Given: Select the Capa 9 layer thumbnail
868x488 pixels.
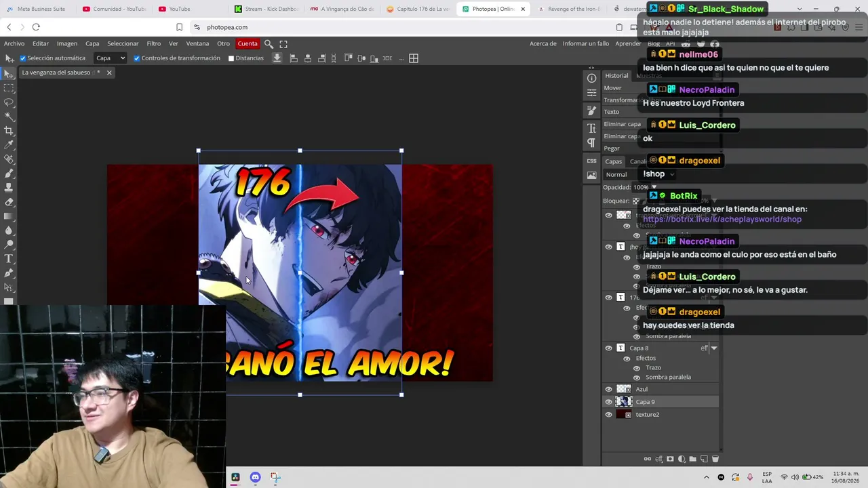Looking at the screenshot, I should (x=624, y=402).
